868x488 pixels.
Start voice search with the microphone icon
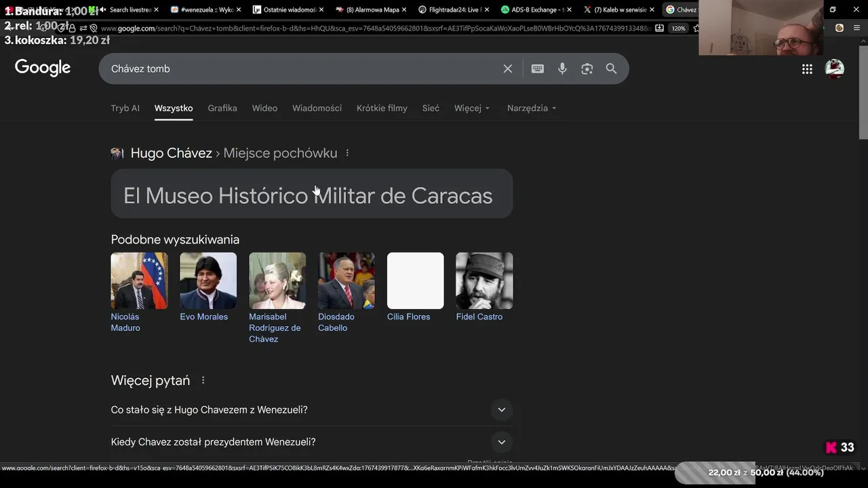pyautogui.click(x=562, y=68)
